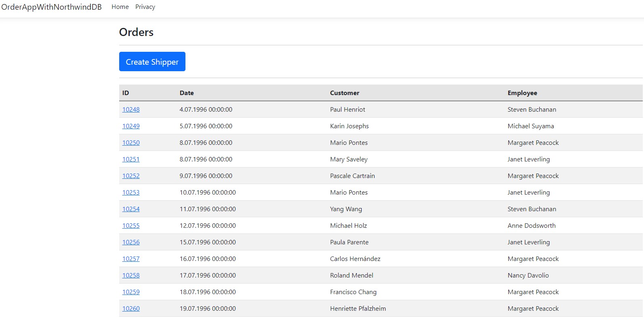
Task: Click the Customer column header
Action: 345,93
